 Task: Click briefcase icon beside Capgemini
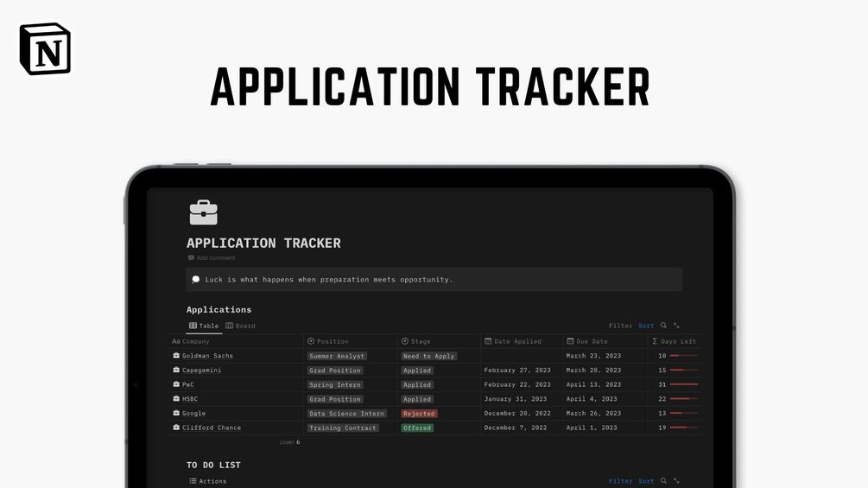(x=176, y=370)
